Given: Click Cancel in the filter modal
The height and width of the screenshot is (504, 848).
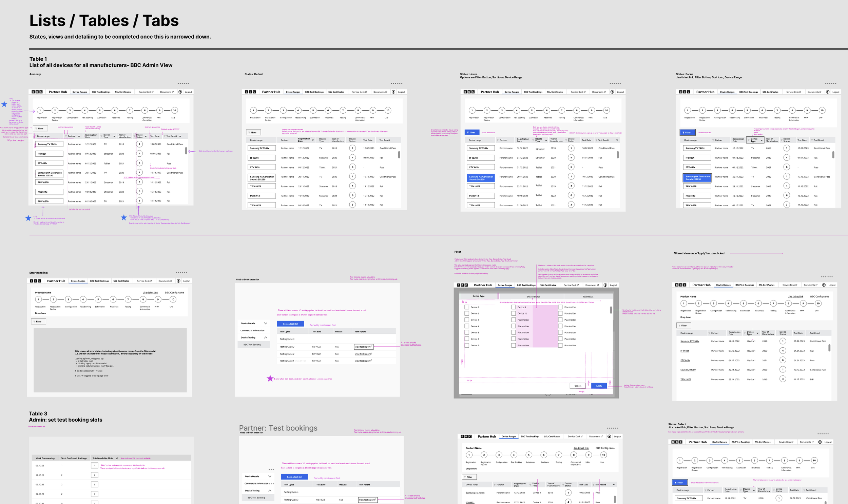Looking at the screenshot, I should (x=578, y=386).
